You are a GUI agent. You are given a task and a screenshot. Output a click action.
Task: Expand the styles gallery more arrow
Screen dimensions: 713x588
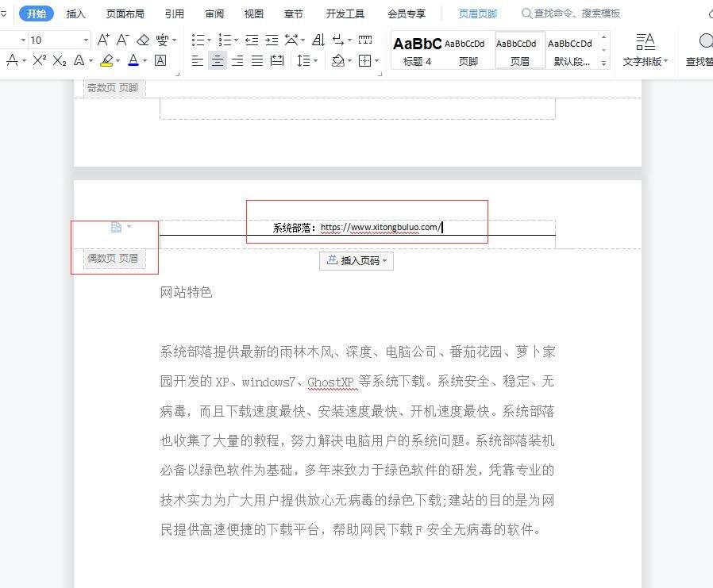click(x=604, y=63)
